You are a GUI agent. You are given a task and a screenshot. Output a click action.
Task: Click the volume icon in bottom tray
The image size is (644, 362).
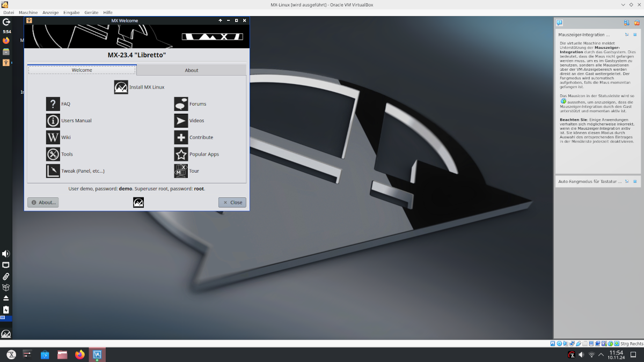tap(582, 355)
